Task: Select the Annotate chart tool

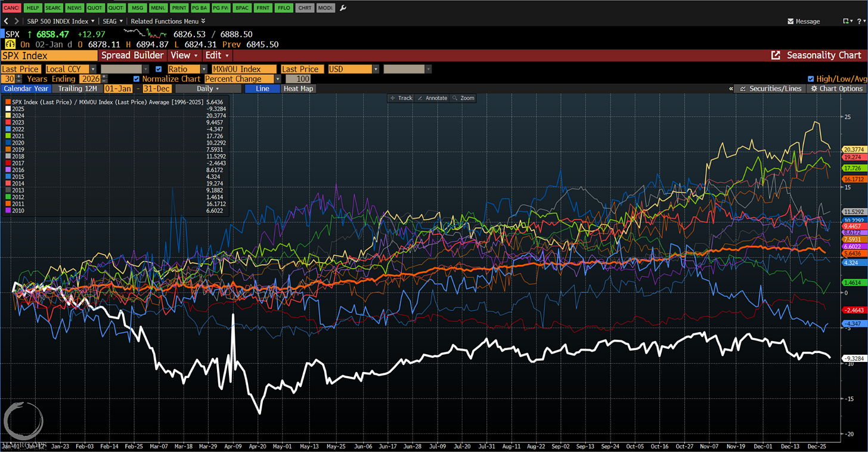Action: [x=433, y=98]
